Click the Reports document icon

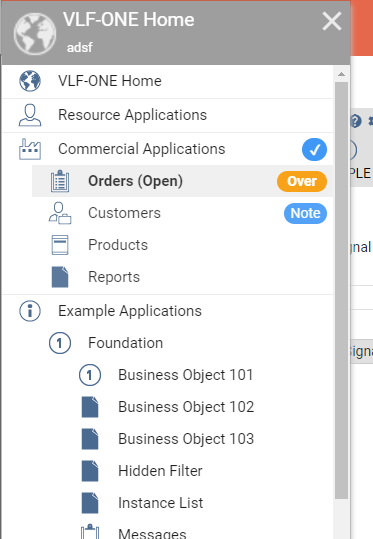pyautogui.click(x=60, y=277)
